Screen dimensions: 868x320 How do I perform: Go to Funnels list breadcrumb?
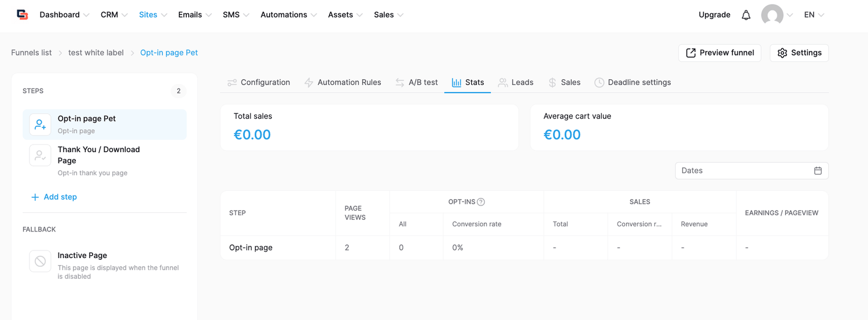pos(31,53)
